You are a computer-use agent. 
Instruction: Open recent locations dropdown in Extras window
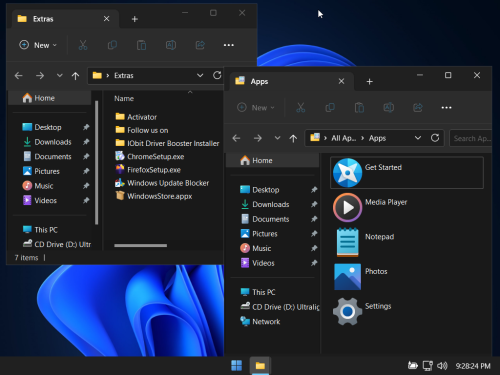point(60,76)
